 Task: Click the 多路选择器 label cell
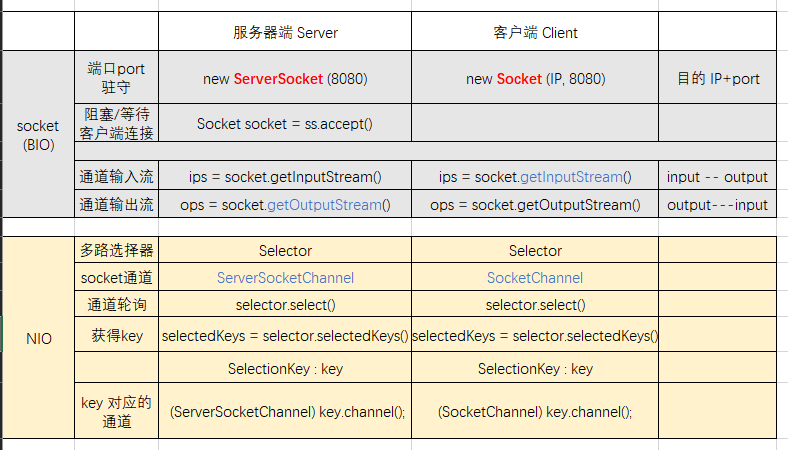click(x=116, y=250)
